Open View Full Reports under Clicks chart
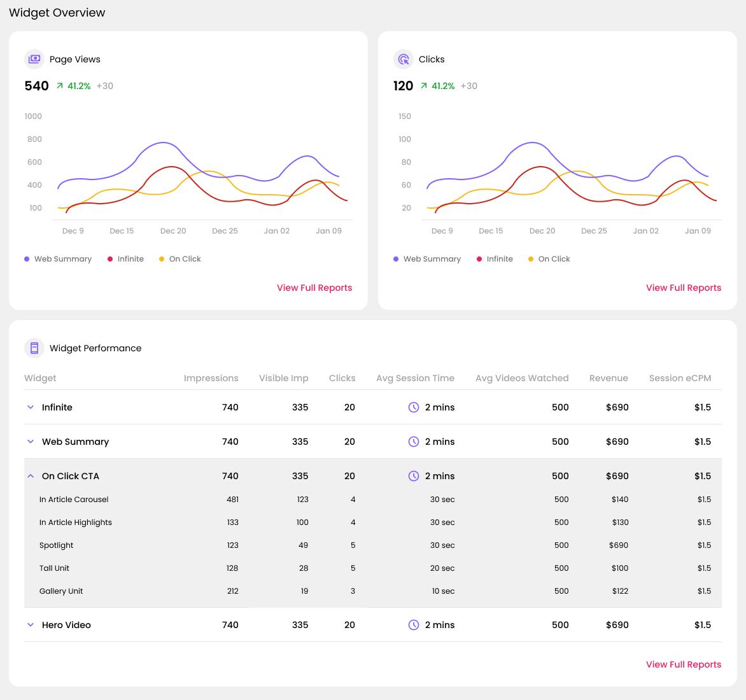The height and width of the screenshot is (700, 746). point(684,288)
